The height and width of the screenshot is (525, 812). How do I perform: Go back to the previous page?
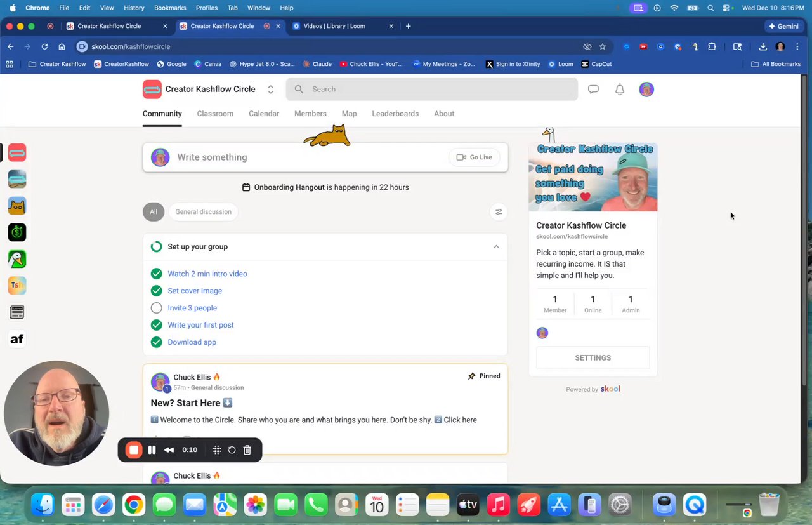point(11,46)
